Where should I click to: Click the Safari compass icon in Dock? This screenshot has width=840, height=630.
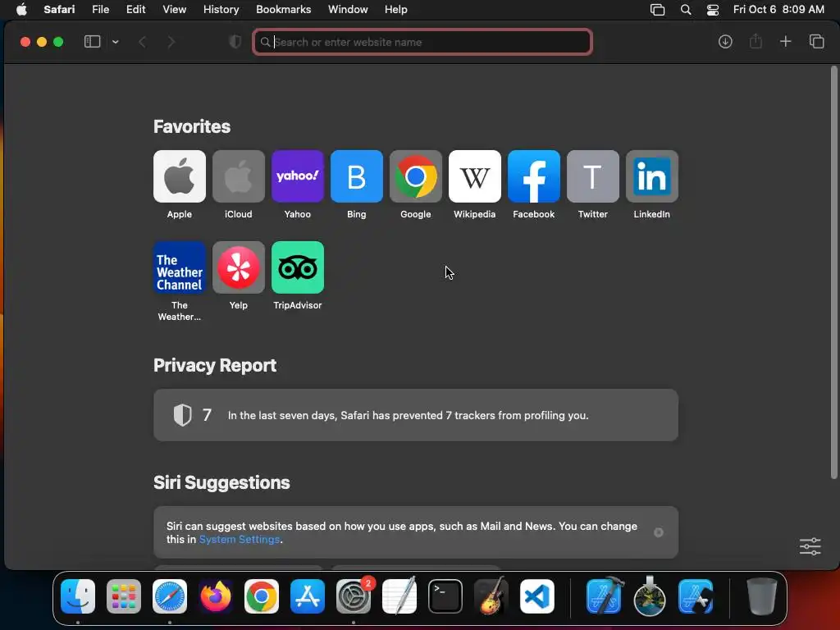point(170,596)
